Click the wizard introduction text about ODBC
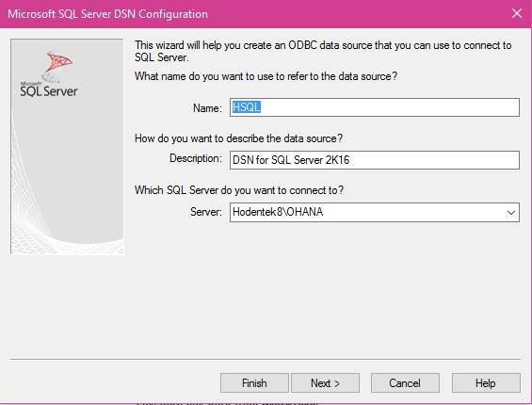The height and width of the screenshot is (405, 532). (x=323, y=51)
